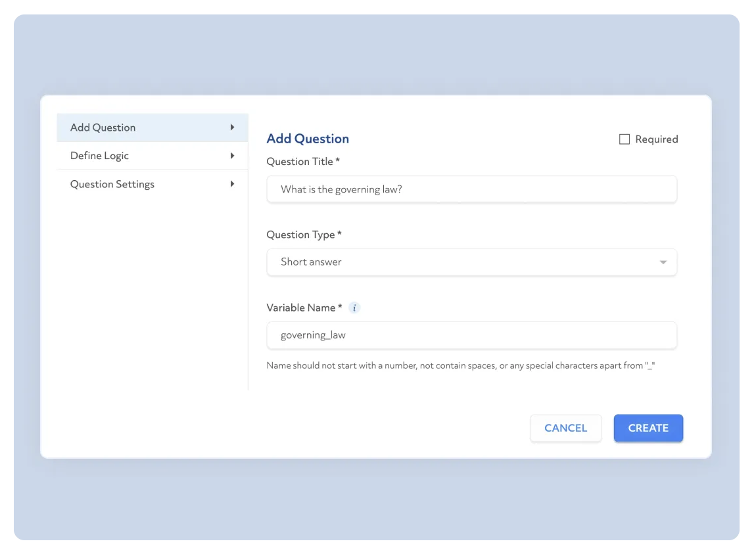Click the Variable Name field label
The height and width of the screenshot is (556, 756).
304,308
